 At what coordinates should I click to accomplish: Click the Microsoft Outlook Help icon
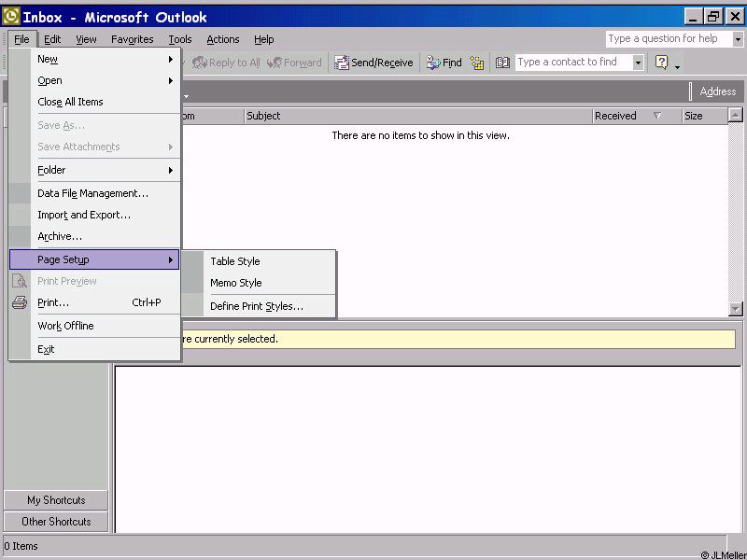pos(662,63)
